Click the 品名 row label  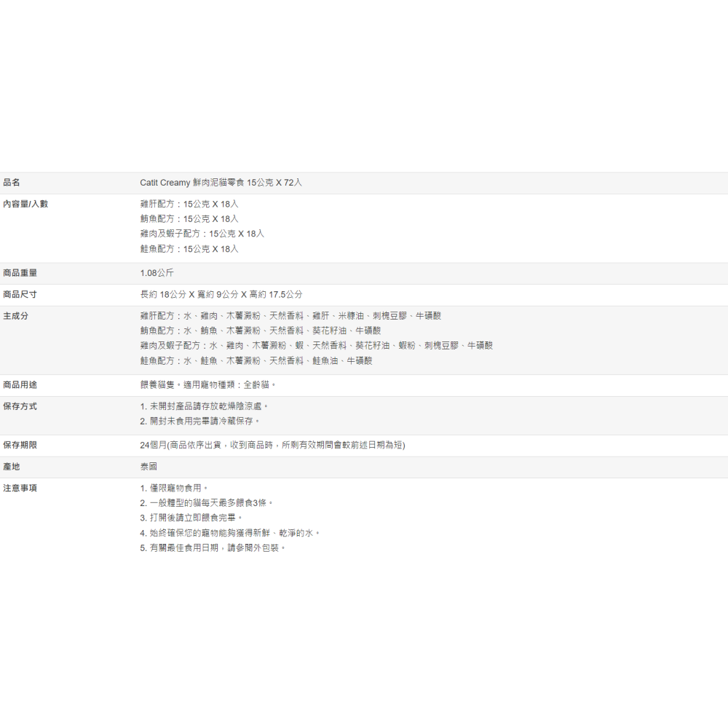12,183
